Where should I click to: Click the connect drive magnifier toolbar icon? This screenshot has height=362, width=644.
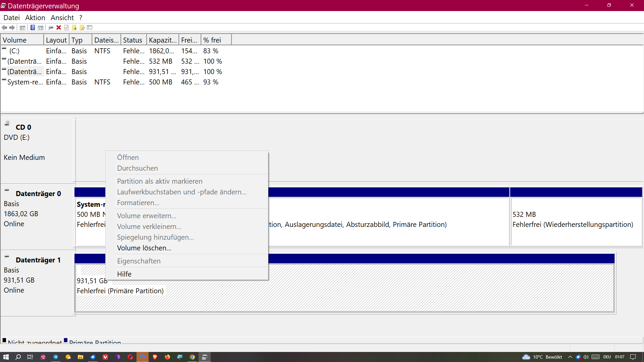click(51, 27)
